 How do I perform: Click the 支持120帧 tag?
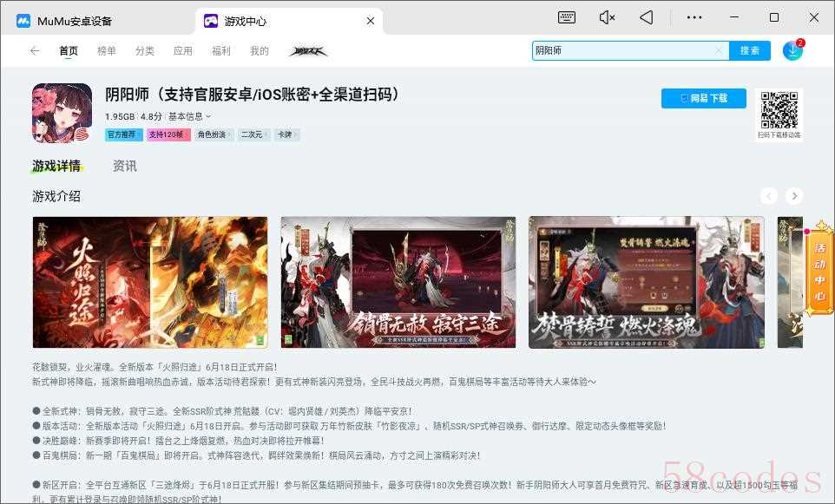(x=168, y=134)
